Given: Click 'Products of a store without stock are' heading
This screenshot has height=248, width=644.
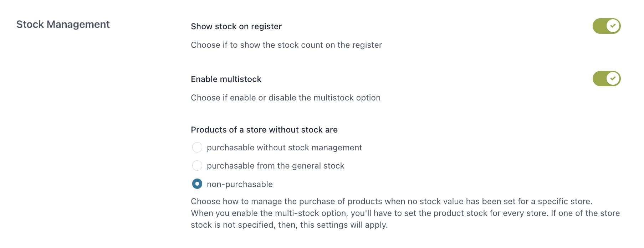Looking at the screenshot, I should click(264, 130).
